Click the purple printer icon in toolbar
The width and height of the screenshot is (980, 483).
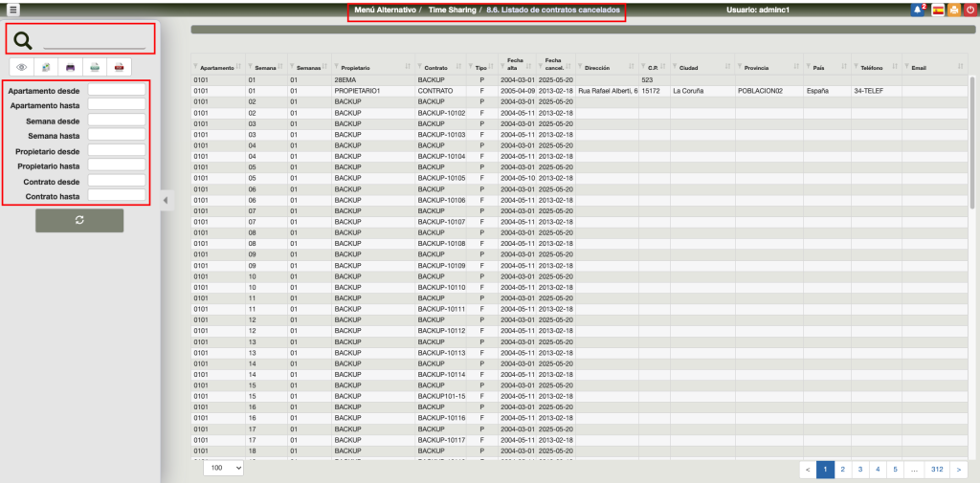(x=70, y=67)
